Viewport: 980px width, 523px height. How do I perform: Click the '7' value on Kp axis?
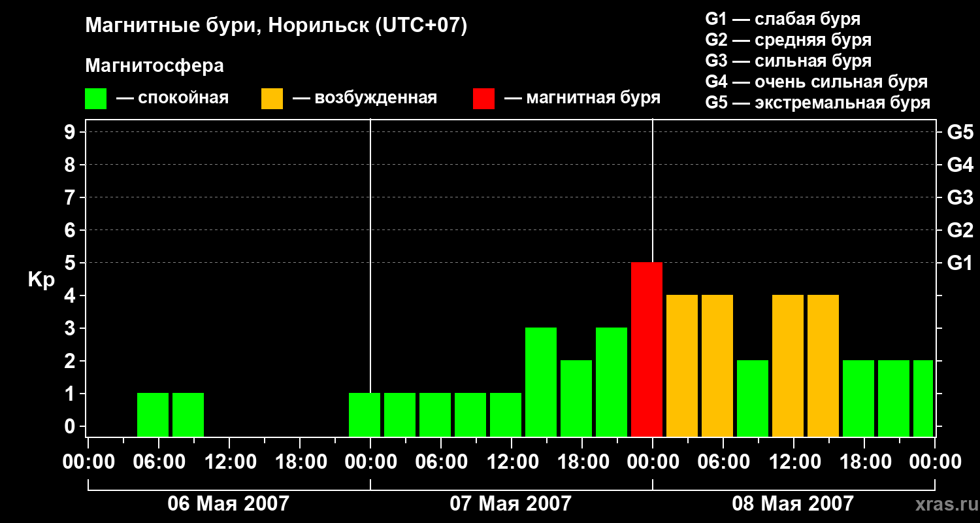pyautogui.click(x=71, y=197)
